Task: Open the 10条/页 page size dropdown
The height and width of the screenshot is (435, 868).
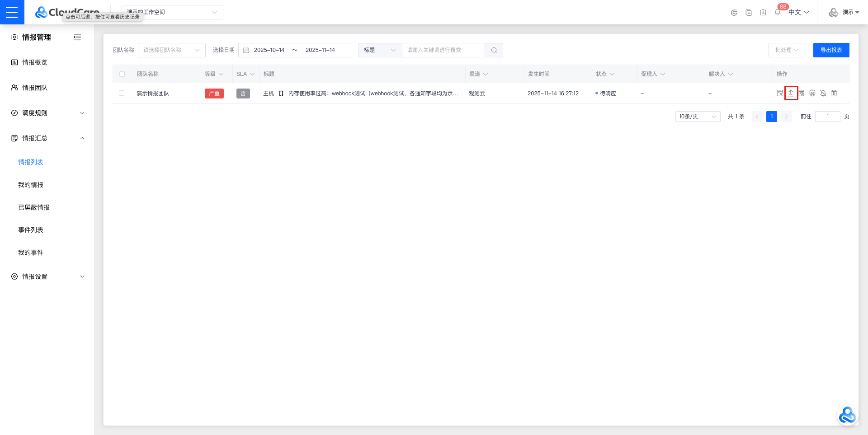Action: (697, 117)
